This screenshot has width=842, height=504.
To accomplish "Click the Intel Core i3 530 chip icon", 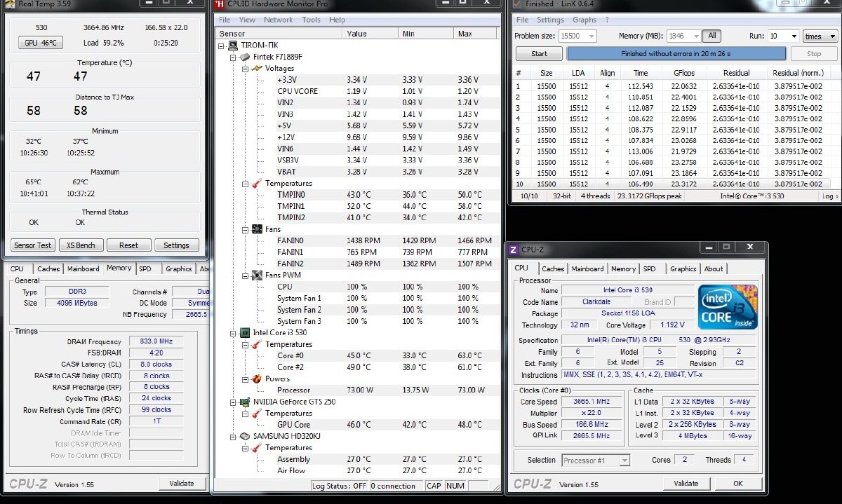I will click(x=245, y=333).
